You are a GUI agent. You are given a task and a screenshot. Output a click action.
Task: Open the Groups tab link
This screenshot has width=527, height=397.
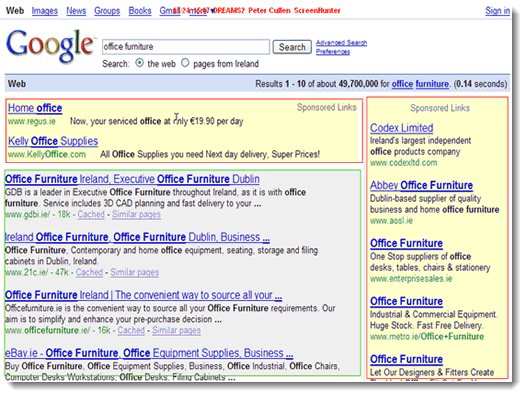(x=107, y=11)
